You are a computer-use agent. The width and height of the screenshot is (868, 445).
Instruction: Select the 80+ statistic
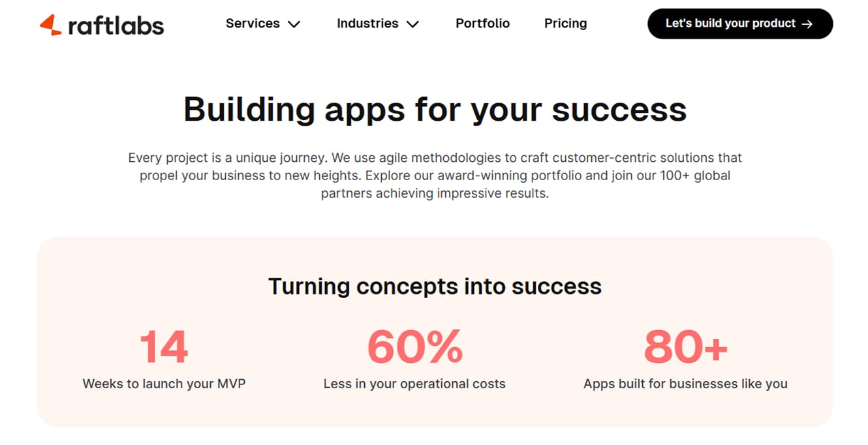click(x=685, y=346)
